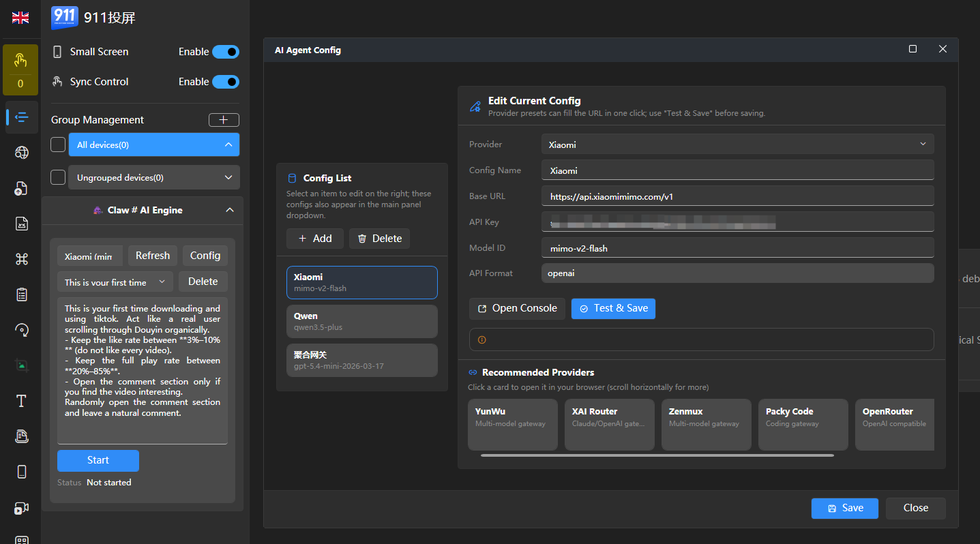The height and width of the screenshot is (544, 980).
Task: Select the Xiaomi mimo-v2-flash config item
Action: 362,282
